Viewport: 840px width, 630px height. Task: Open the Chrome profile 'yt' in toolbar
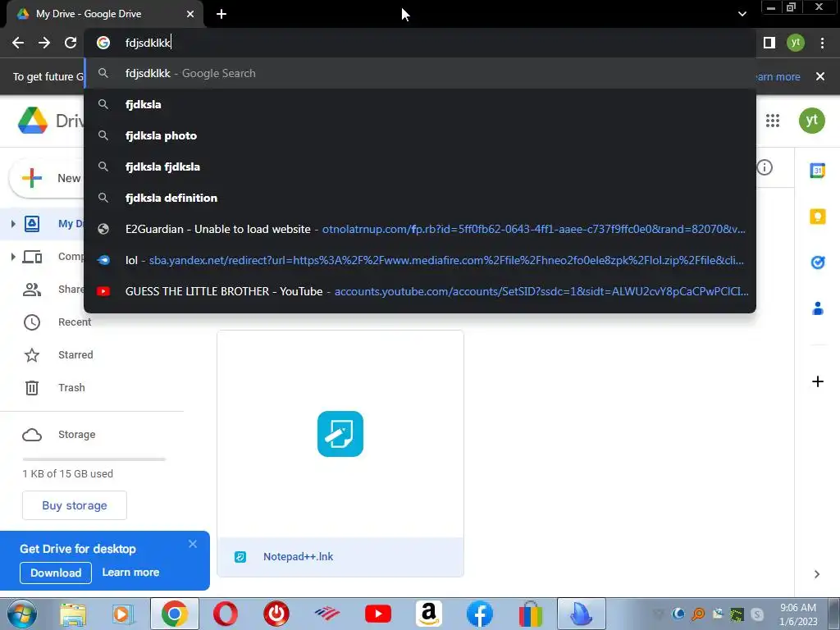(x=796, y=43)
